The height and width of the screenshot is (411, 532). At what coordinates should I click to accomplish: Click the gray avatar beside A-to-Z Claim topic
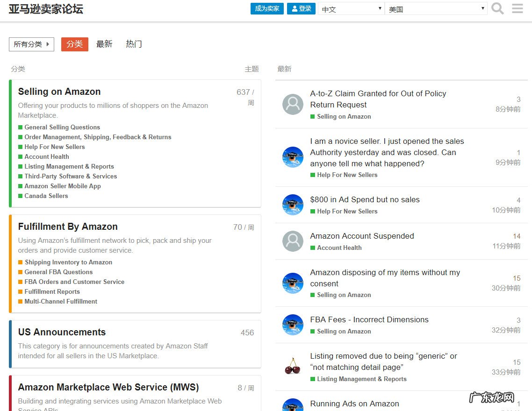[293, 104]
